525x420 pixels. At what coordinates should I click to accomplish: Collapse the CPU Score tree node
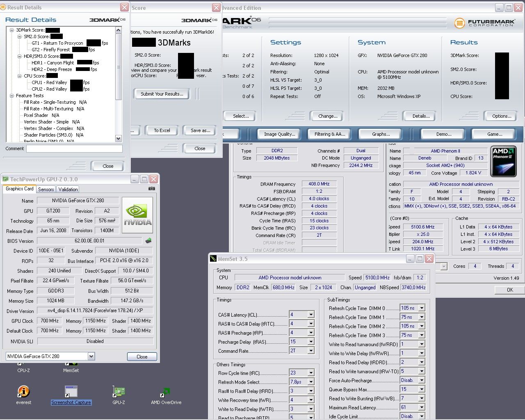tap(19, 76)
